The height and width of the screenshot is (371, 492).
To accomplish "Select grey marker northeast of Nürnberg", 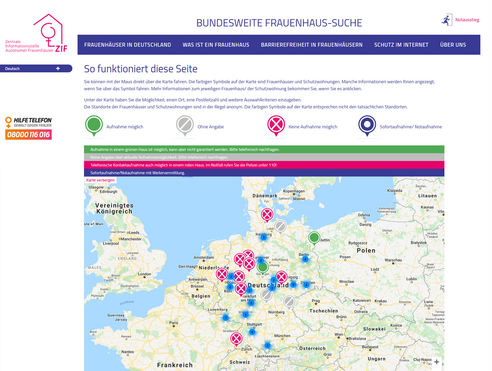I will click(289, 302).
